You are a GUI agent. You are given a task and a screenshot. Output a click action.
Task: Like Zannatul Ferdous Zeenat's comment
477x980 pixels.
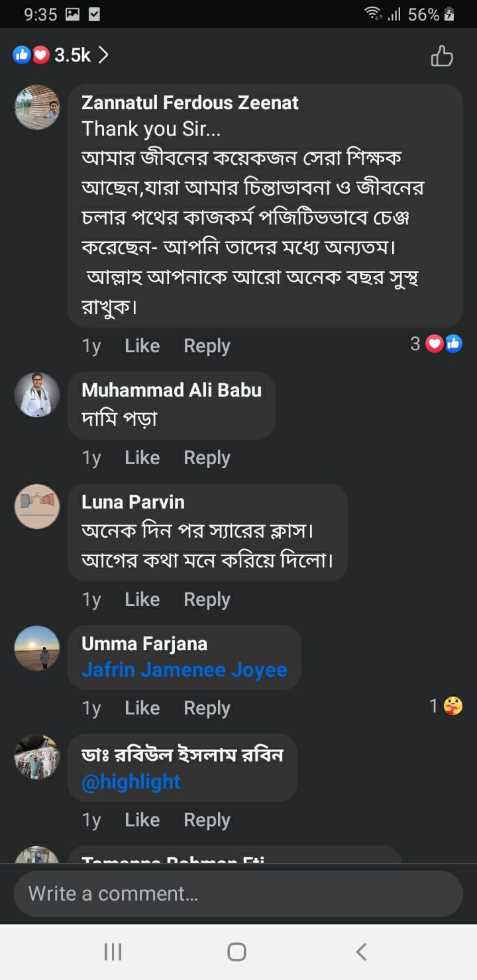142,346
